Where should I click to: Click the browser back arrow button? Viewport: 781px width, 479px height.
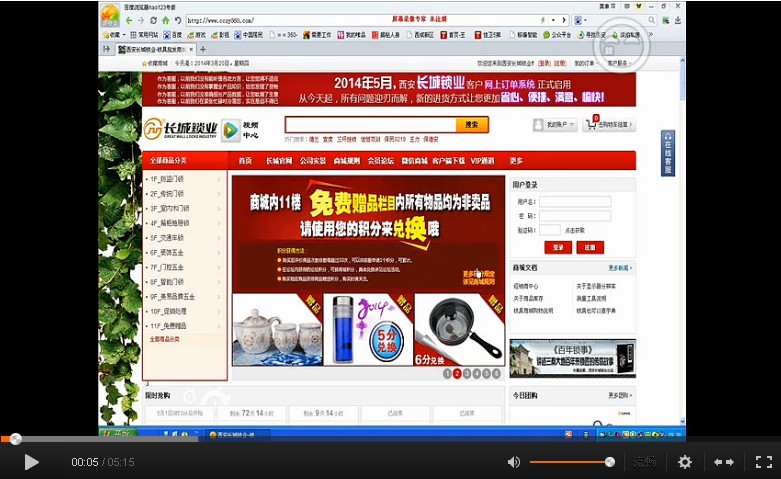[129, 20]
